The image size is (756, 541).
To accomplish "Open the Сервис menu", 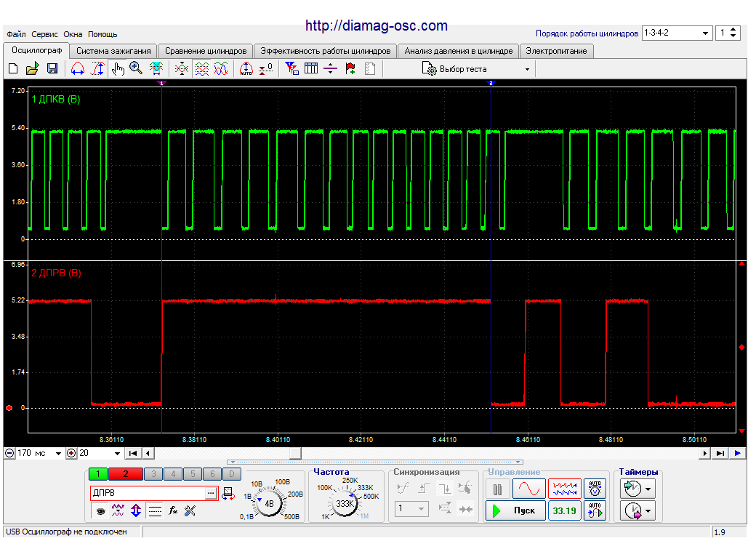I will pos(44,34).
